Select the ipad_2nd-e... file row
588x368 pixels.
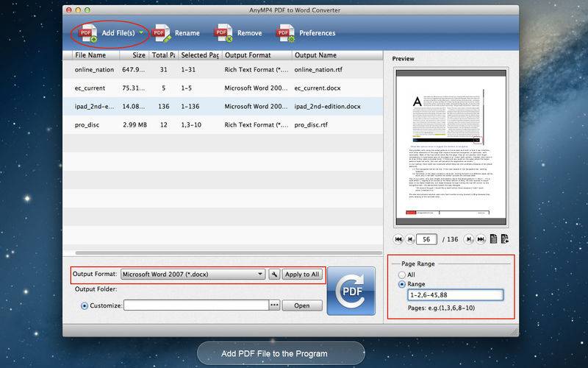(x=223, y=106)
